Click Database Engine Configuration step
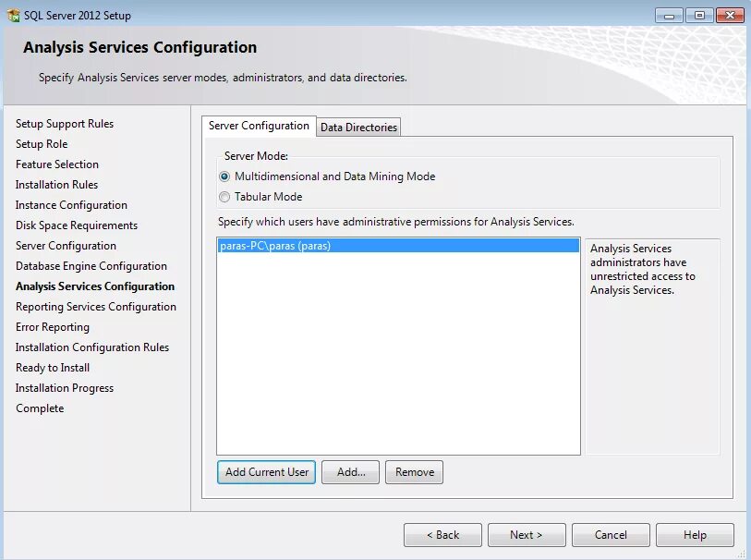Viewport: 751px width, 560px height. pyautogui.click(x=91, y=266)
